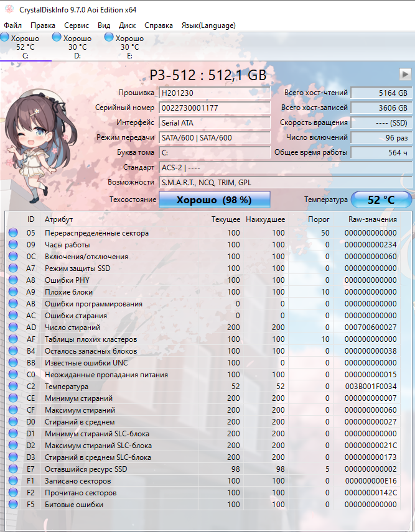The image size is (415, 532).
Task: Click status icon of attribute A9 Плохие блоки
Action: [13, 291]
